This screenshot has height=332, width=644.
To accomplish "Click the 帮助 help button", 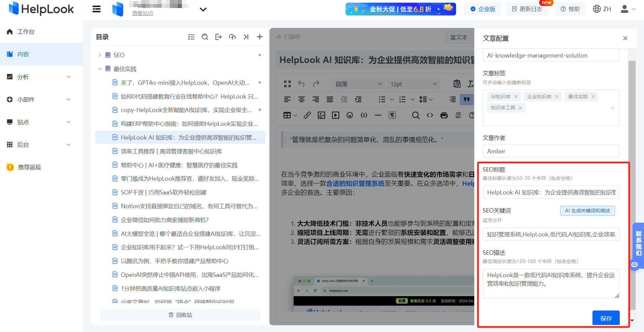I will (x=570, y=9).
